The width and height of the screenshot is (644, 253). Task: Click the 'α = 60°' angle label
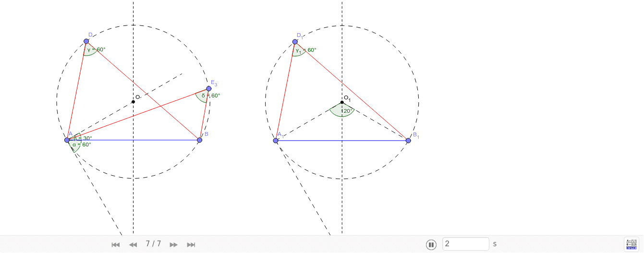82,144
